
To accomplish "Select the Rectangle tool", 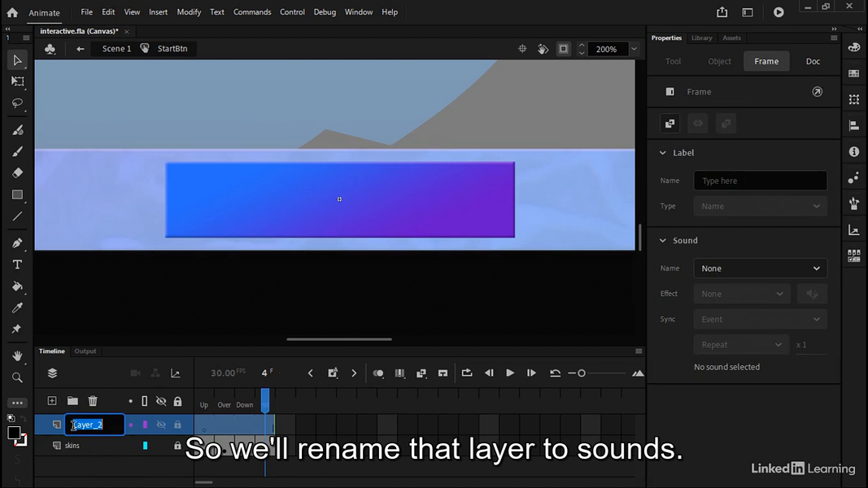I will [x=17, y=194].
